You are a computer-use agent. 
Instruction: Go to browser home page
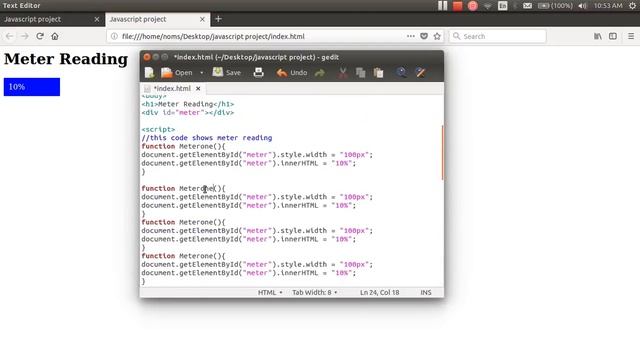point(55,36)
